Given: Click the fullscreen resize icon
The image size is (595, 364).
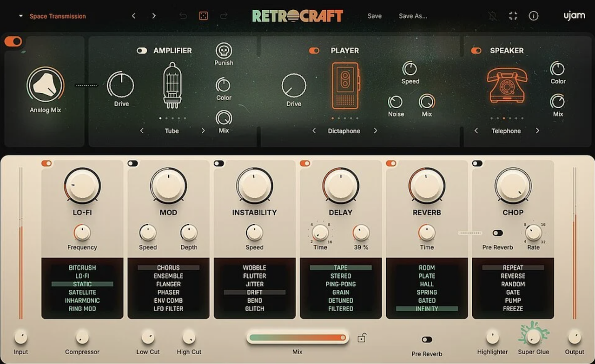Looking at the screenshot, I should click(x=513, y=16).
